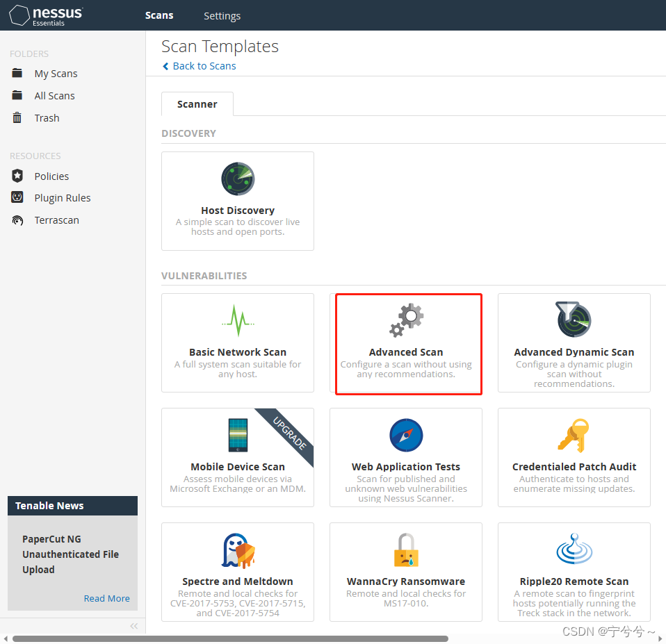
Task: Click the WannaCry Ransomware padlock icon
Action: [406, 550]
